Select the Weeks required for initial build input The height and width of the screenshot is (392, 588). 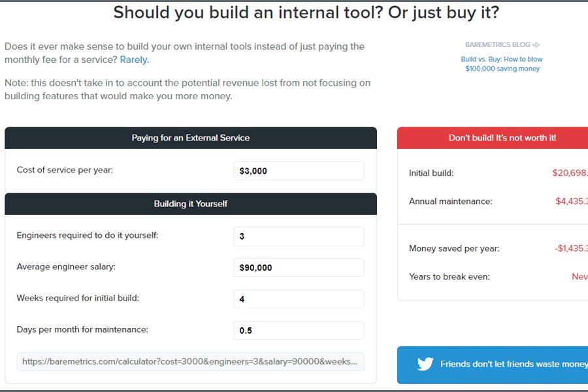[x=299, y=299]
